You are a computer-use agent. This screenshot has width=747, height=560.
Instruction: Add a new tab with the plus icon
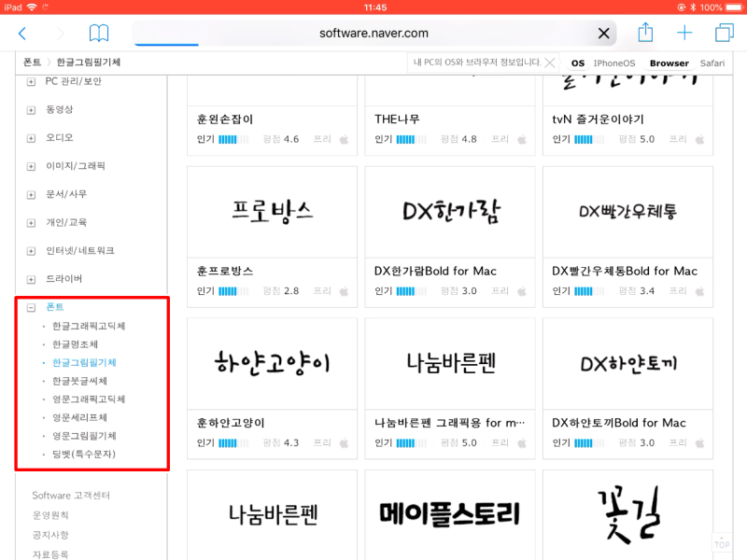(x=684, y=33)
